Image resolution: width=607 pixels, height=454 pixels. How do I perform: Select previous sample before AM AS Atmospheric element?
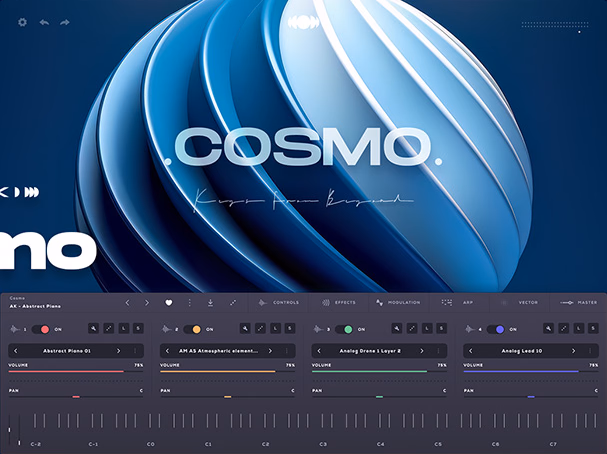click(x=167, y=351)
